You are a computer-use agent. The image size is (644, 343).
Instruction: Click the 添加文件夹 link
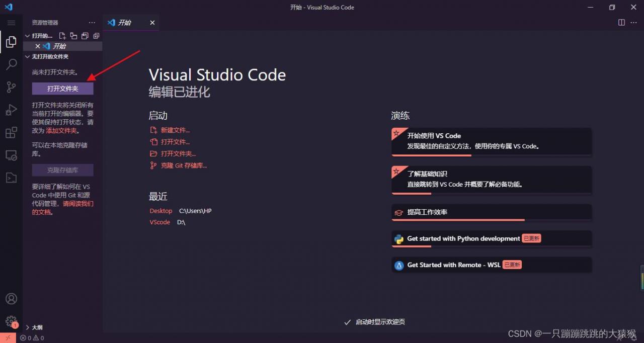61,130
